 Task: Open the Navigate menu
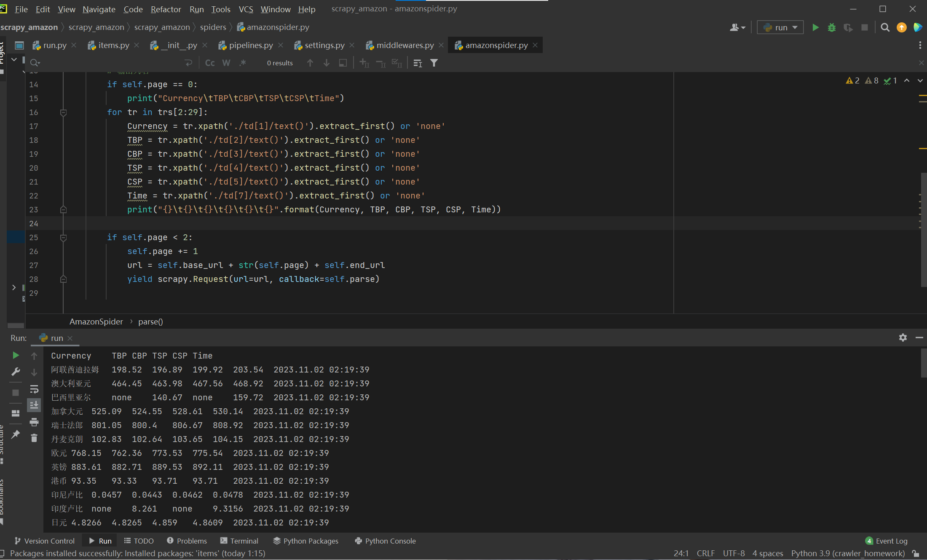[99, 9]
